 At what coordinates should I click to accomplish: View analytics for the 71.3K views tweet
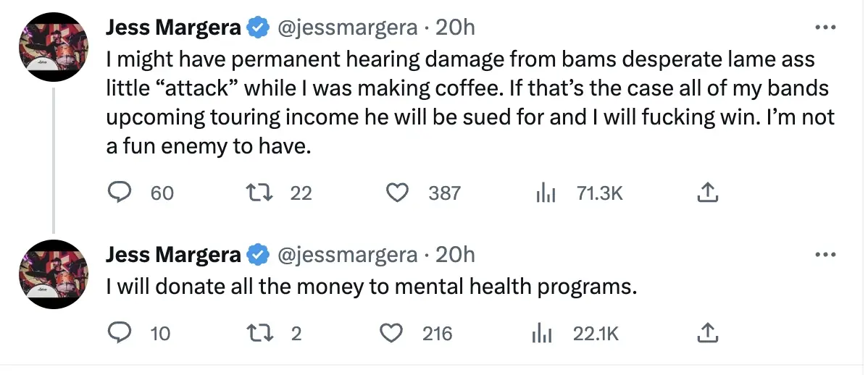click(544, 193)
